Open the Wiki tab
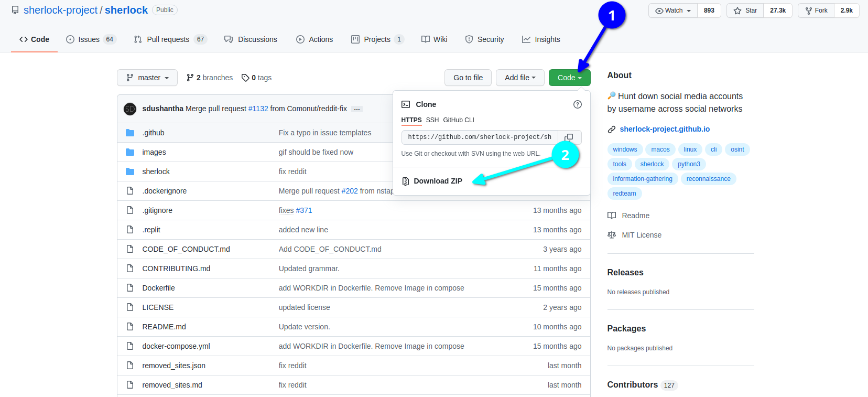The height and width of the screenshot is (397, 868). [435, 39]
